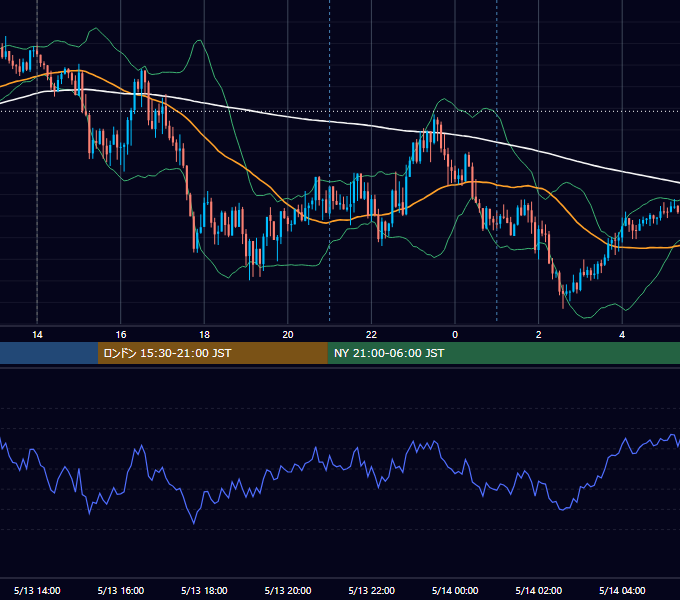Click the 14 hour label on time axis

pyautogui.click(x=37, y=335)
